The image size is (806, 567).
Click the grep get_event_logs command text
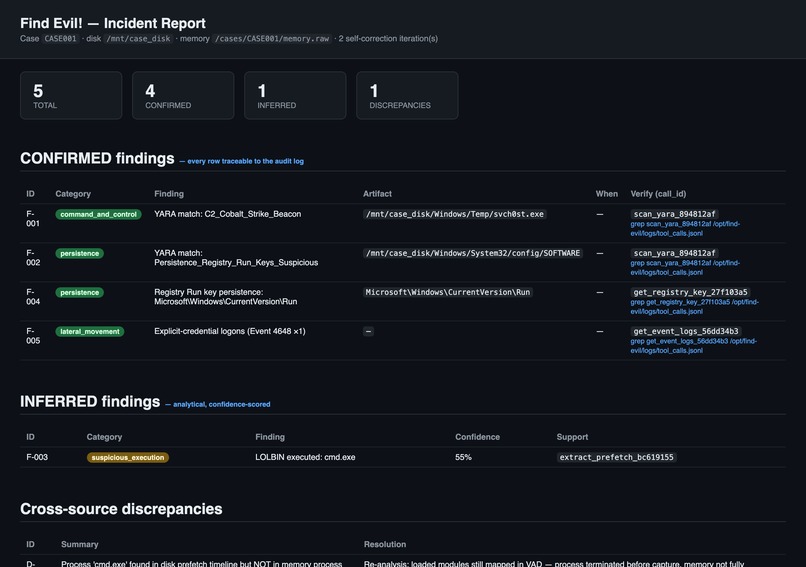(x=693, y=346)
